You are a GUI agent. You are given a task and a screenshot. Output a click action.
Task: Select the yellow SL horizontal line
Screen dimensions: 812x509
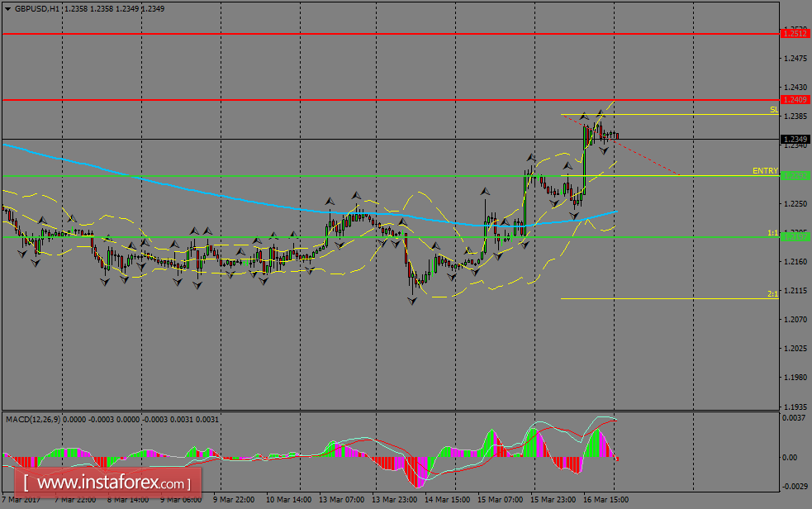[x=670, y=114]
